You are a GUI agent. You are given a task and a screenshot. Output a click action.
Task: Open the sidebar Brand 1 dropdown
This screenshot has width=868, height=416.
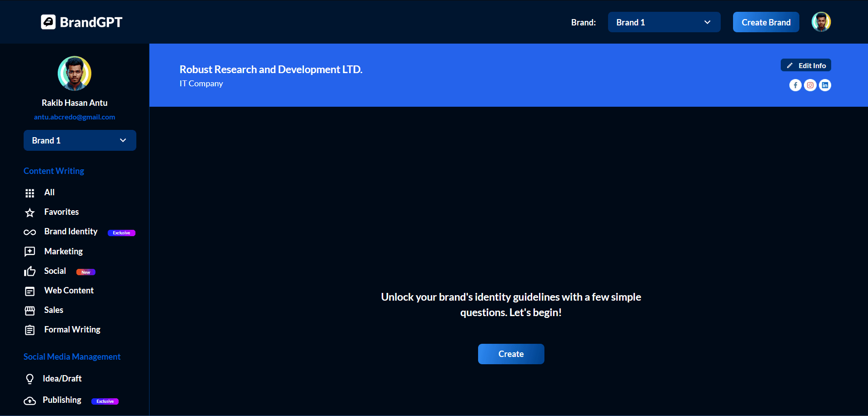coord(80,140)
